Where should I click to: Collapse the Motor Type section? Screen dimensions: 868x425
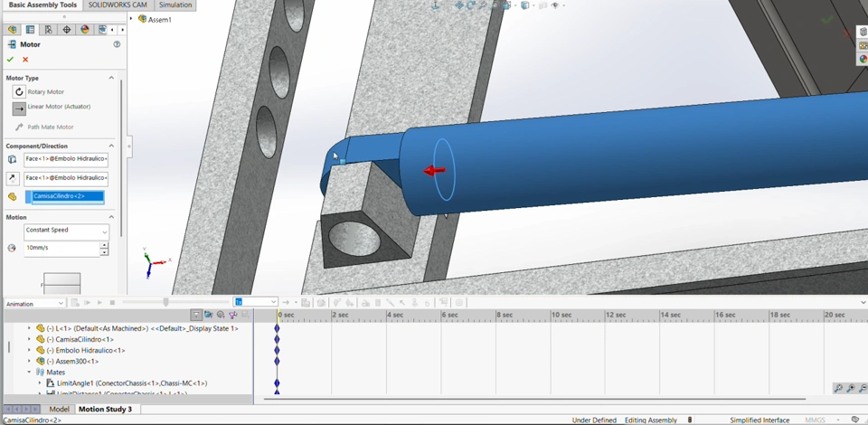click(111, 78)
